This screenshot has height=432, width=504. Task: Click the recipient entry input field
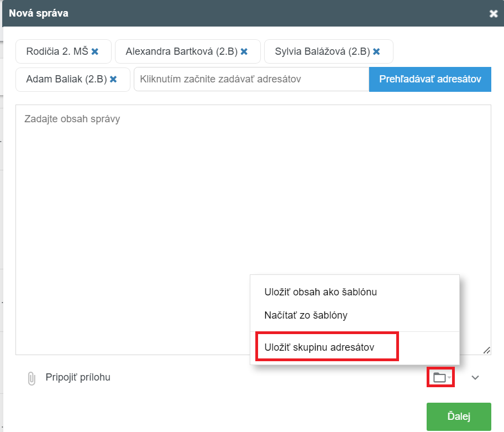point(251,79)
